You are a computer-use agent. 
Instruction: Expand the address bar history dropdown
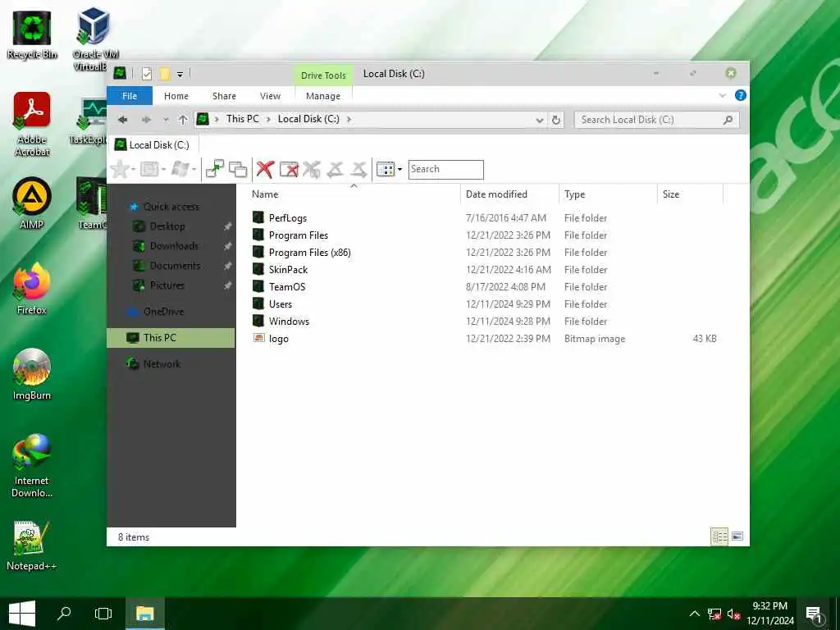[540, 120]
